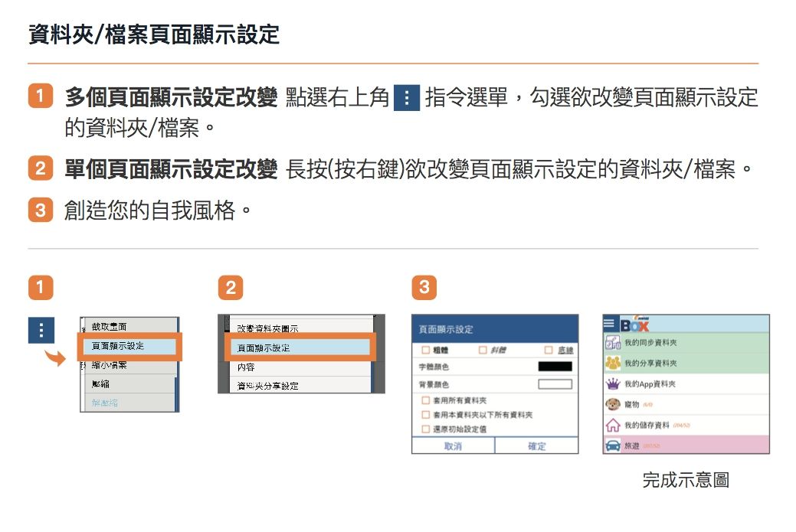Viewport: 796px width, 532px height.
Task: Choose 改變資料夾圖示 in the context menu
Action: 267,328
